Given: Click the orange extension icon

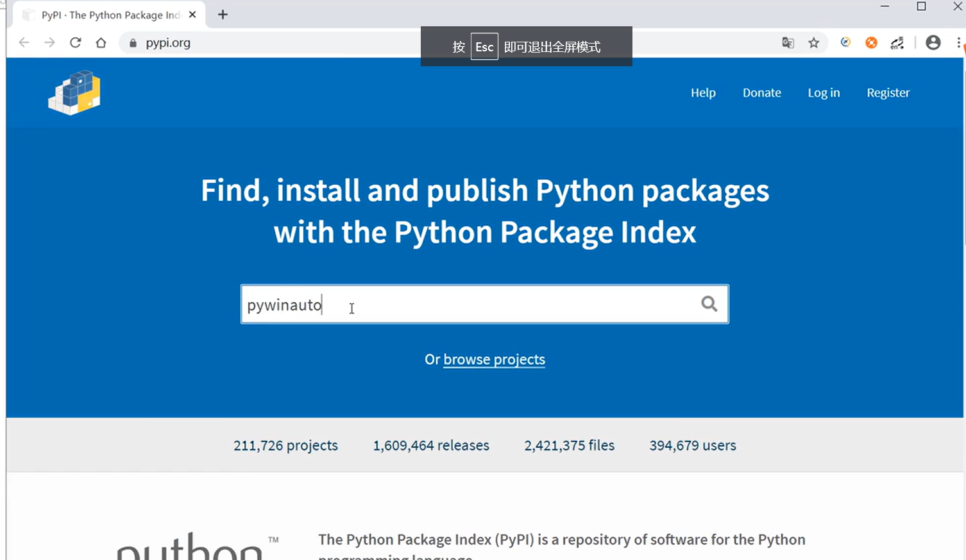Looking at the screenshot, I should [x=871, y=43].
